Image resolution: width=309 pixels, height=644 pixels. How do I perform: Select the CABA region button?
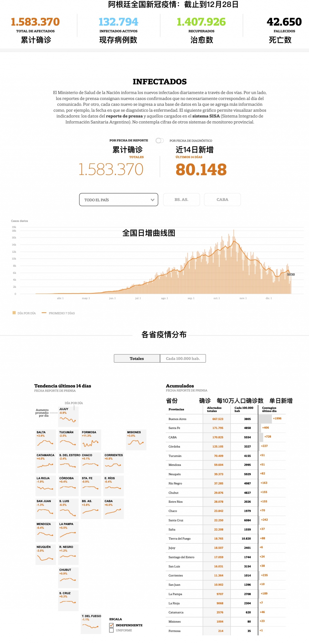(x=222, y=200)
